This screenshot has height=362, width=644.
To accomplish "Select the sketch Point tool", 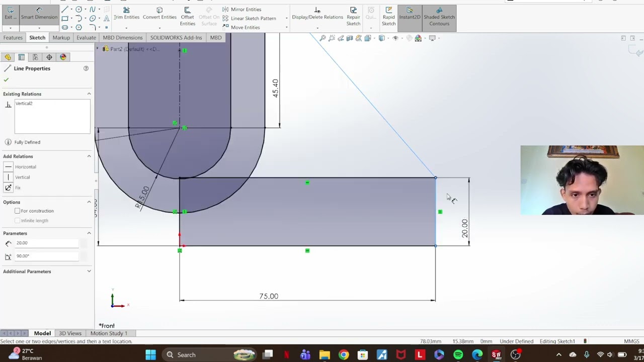I will [x=107, y=27].
